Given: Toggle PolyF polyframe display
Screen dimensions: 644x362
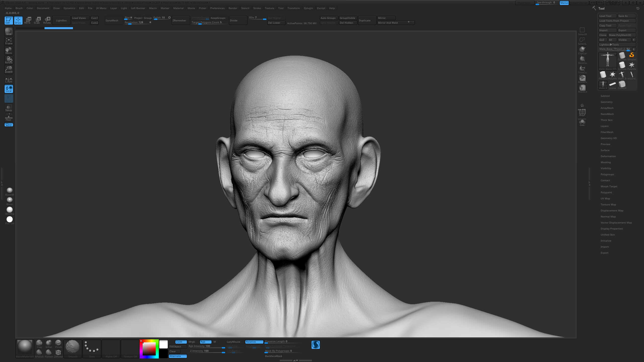Looking at the screenshot, I should (582, 113).
